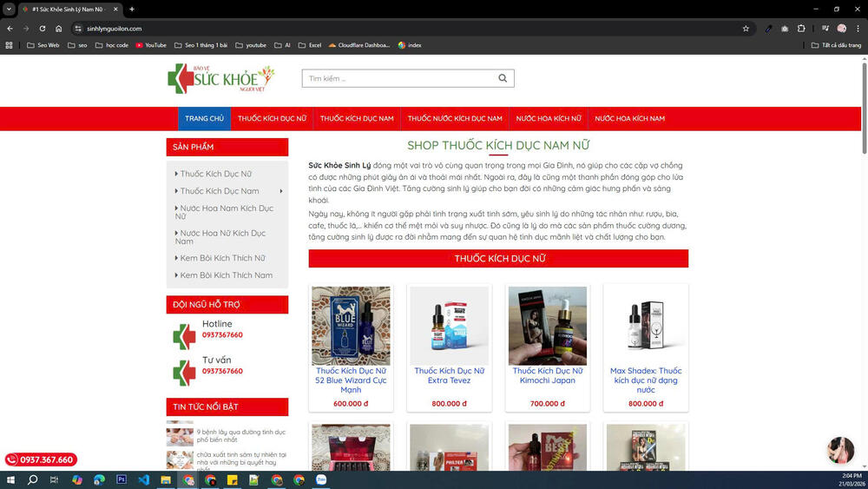Viewport: 868px width, 489px height.
Task: Open Nước Hoa Nữ Kích Dục Nam link
Action: tap(220, 237)
